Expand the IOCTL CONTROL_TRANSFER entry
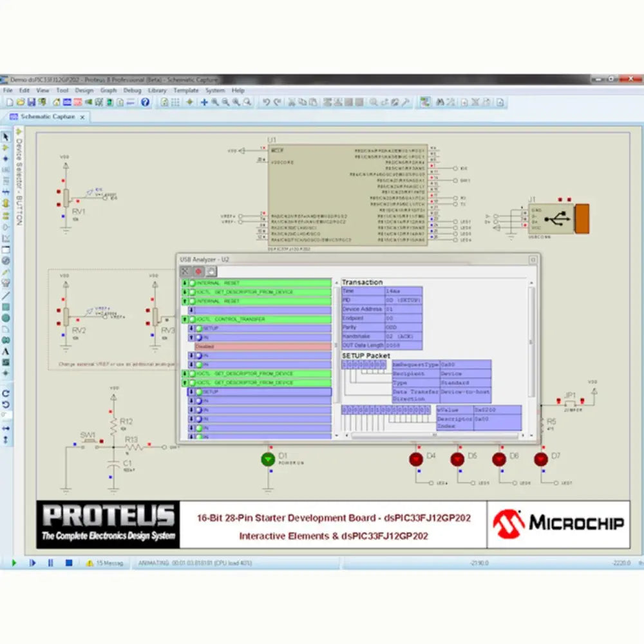Viewport: 644px width, 644px height. pyautogui.click(x=185, y=319)
